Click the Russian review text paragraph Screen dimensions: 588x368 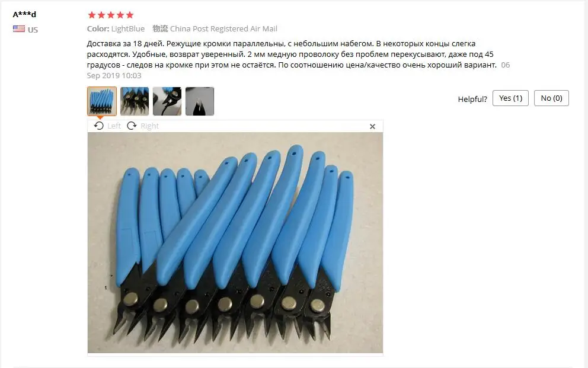tap(298, 59)
